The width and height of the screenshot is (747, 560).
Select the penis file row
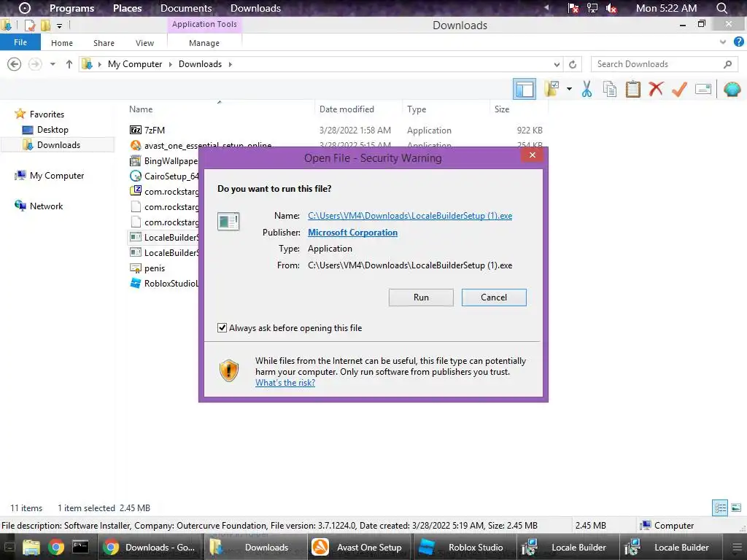click(155, 268)
